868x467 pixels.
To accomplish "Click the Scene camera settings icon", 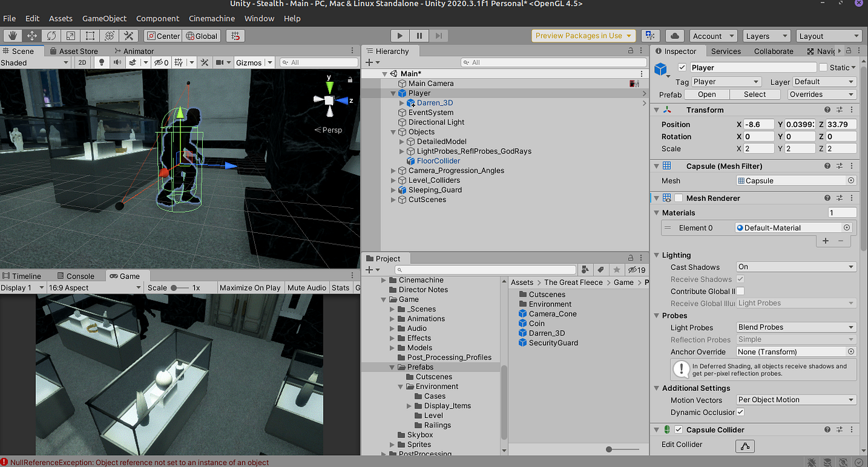I will click(x=219, y=62).
